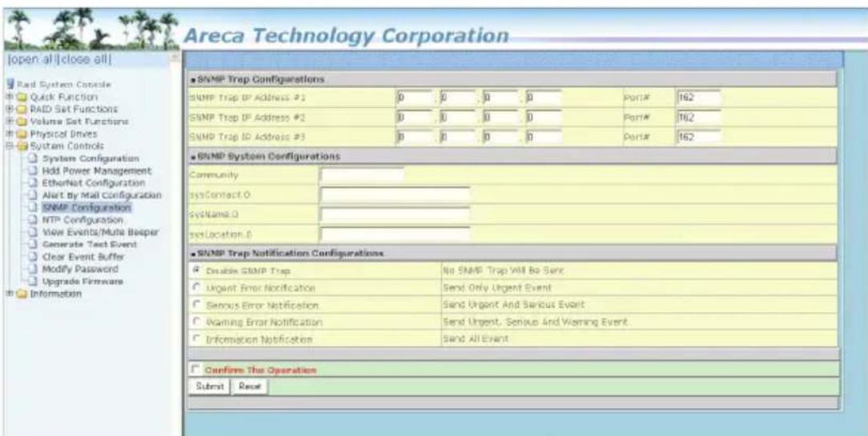Select Warning Error Notification radio button
868x436 pixels.
[195, 322]
